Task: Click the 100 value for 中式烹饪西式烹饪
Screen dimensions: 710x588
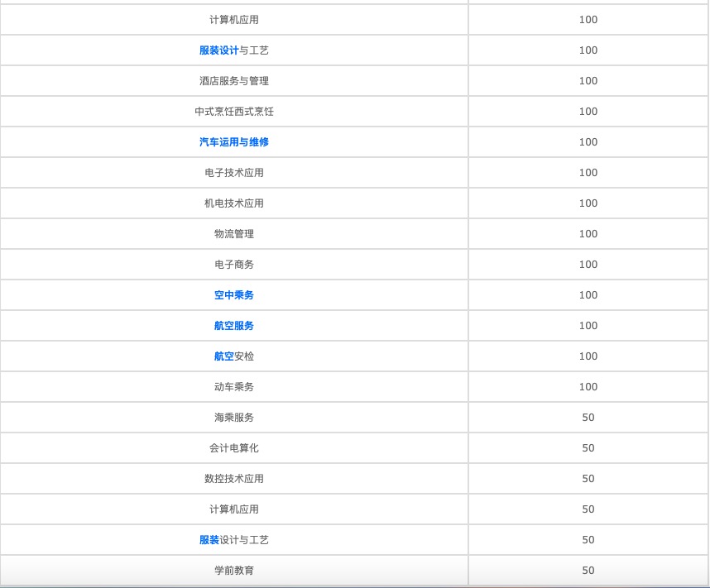Action: pyautogui.click(x=588, y=112)
